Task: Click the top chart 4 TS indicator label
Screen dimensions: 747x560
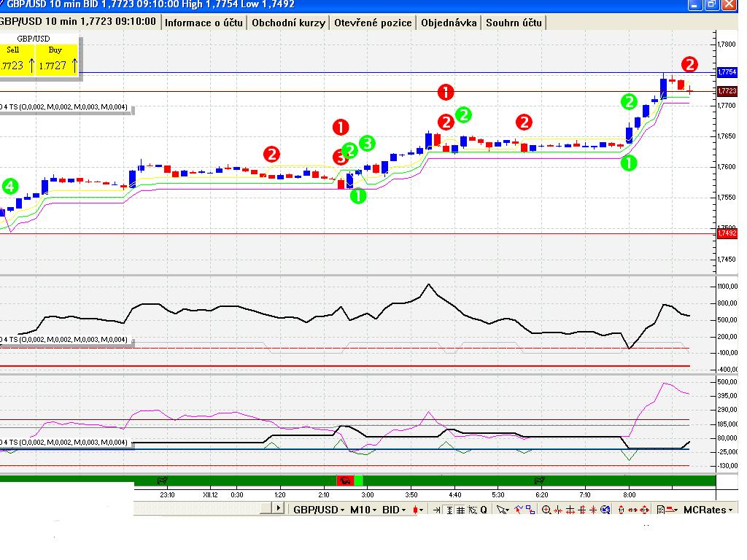Action: point(65,106)
